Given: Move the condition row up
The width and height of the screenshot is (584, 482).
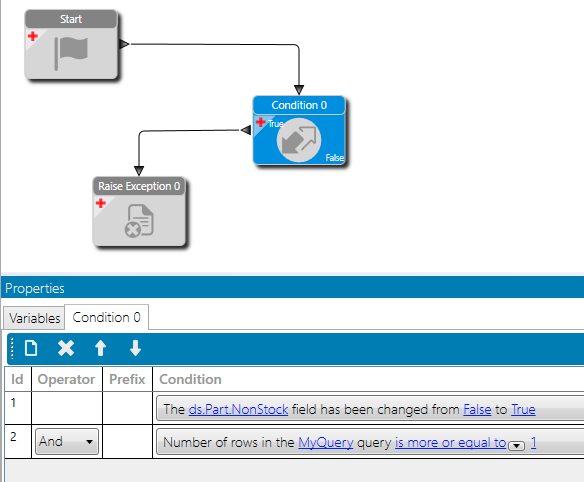Looking at the screenshot, I should pyautogui.click(x=101, y=349).
